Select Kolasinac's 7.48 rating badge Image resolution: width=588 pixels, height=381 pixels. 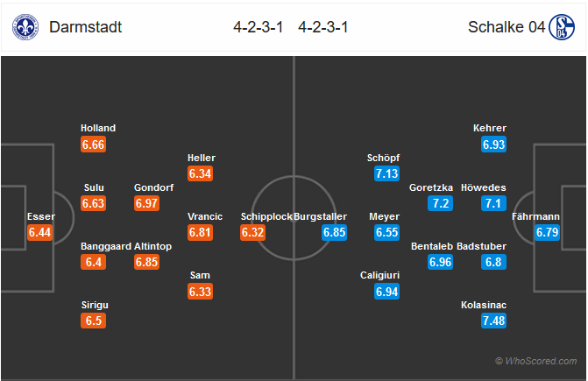click(x=493, y=321)
